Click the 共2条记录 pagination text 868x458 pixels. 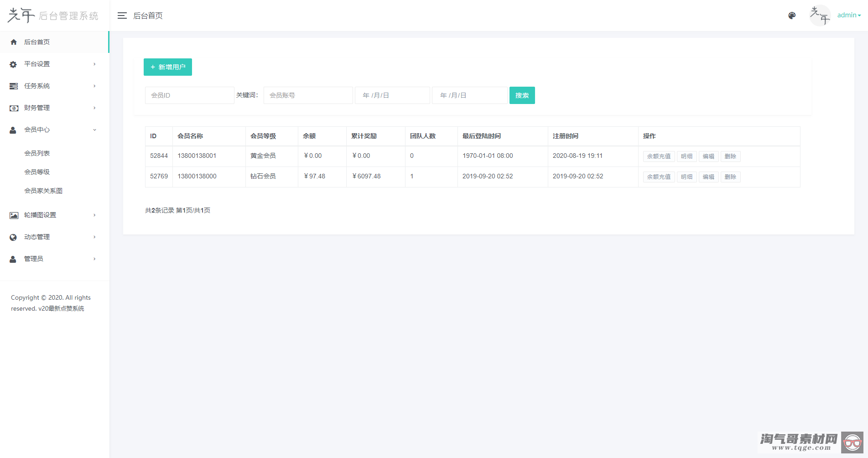pos(160,210)
